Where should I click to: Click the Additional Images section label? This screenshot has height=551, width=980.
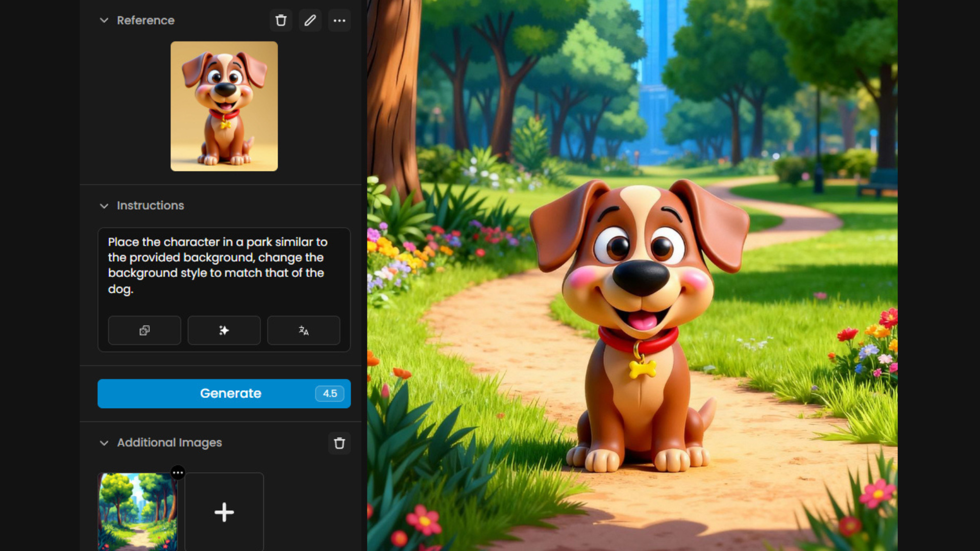point(169,442)
